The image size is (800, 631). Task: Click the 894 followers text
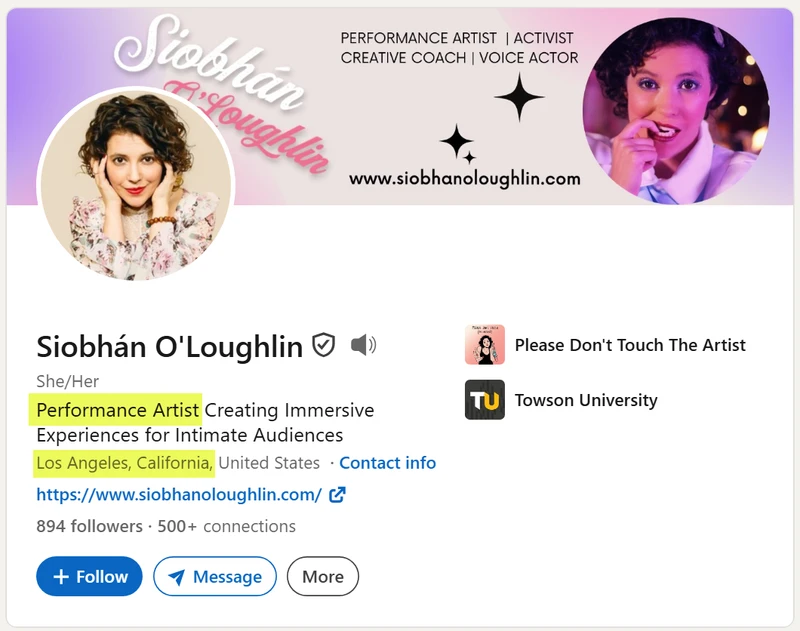coord(89,526)
